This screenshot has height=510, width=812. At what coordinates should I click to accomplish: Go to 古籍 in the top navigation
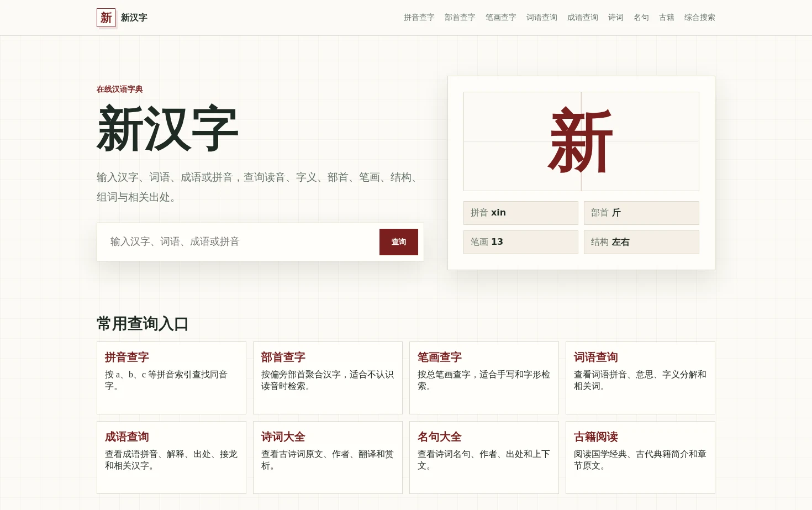click(666, 18)
